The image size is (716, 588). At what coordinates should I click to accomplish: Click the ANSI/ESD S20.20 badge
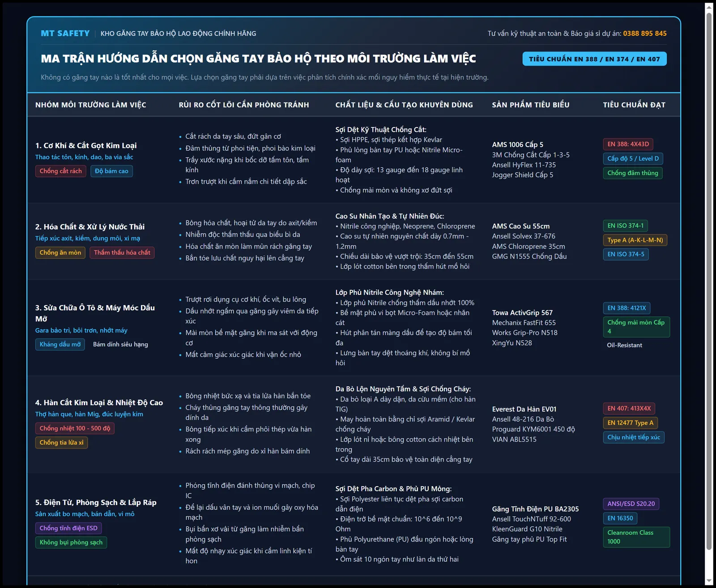[631, 504]
